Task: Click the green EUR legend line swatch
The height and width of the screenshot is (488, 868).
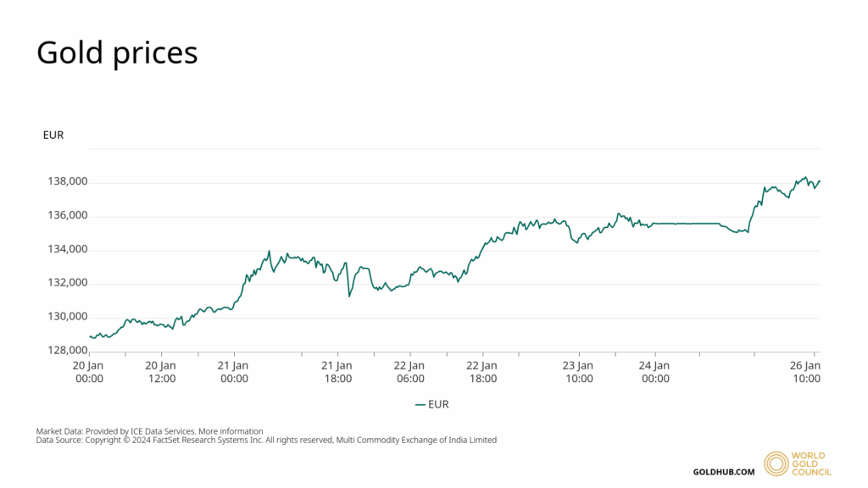Action: pos(420,405)
